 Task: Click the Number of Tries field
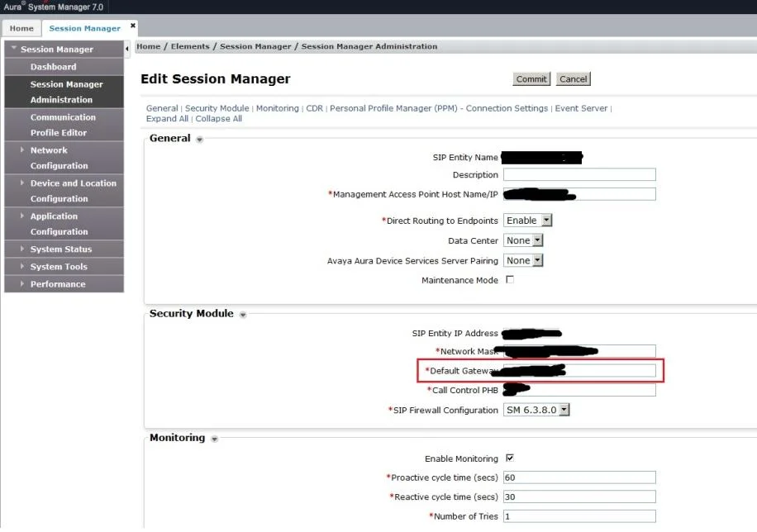point(579,515)
